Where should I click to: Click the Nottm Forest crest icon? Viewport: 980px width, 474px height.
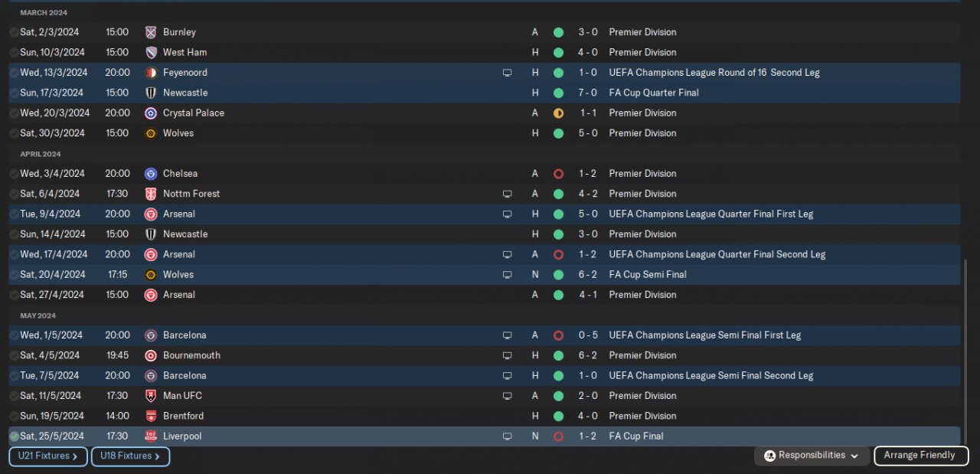pyautogui.click(x=151, y=194)
